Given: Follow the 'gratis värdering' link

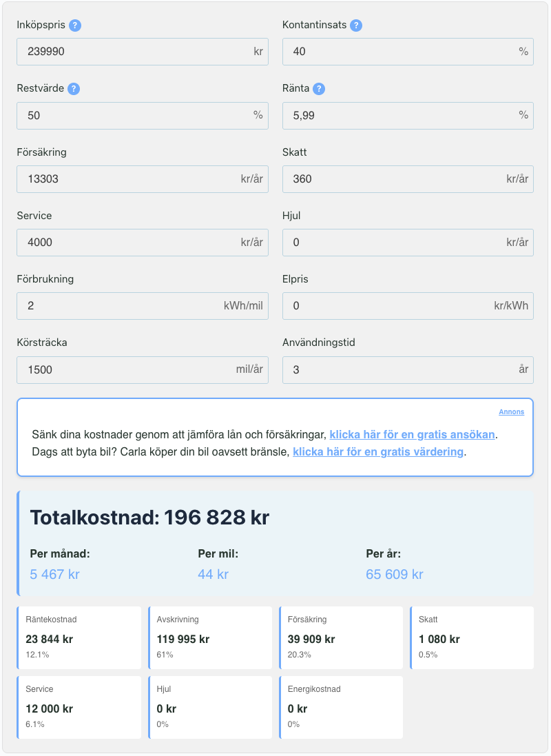Looking at the screenshot, I should pos(378,452).
